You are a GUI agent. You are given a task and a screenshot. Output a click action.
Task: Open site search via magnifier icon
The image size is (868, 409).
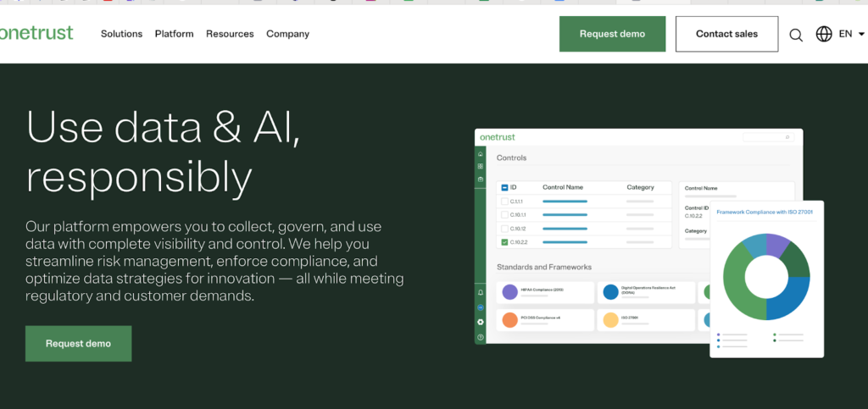tap(796, 35)
